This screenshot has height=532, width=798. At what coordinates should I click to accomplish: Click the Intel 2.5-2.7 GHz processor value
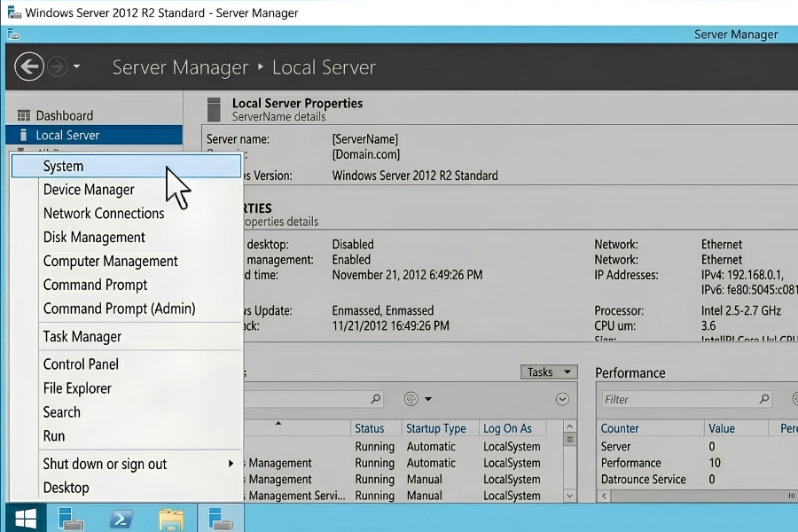(741, 310)
